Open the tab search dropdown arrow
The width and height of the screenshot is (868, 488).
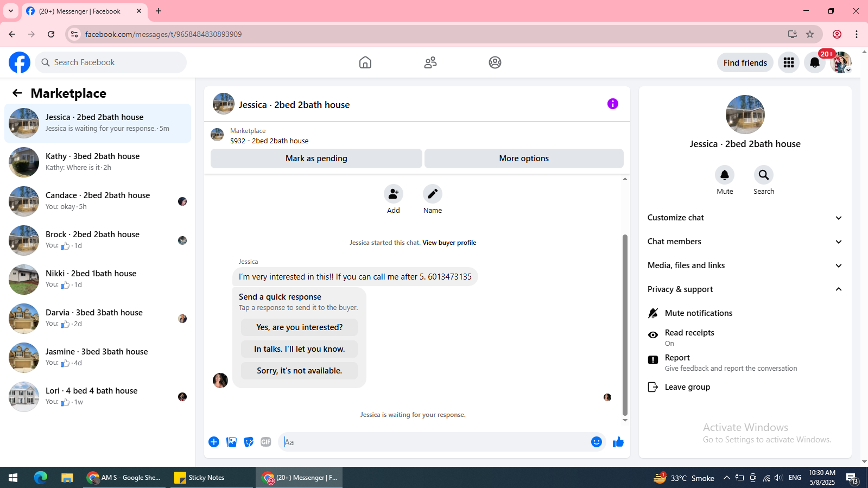click(x=11, y=11)
